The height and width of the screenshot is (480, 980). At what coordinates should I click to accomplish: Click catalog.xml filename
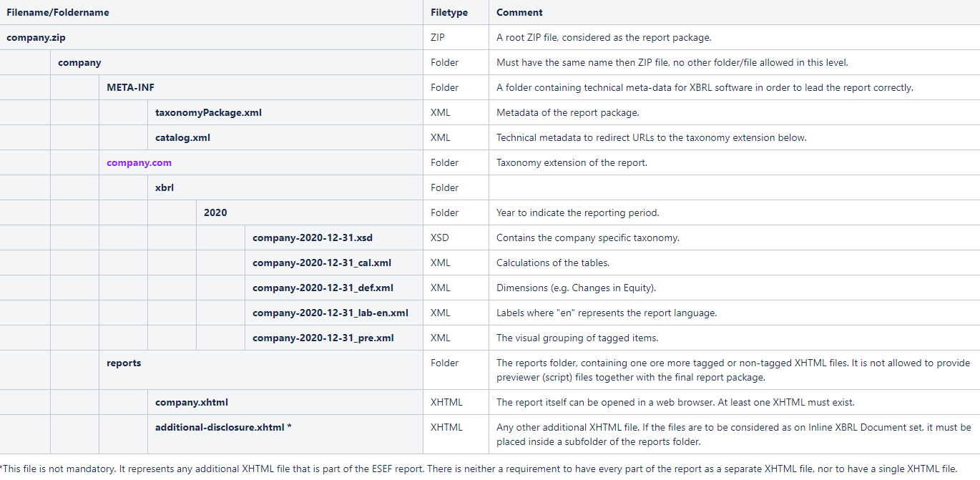click(182, 137)
